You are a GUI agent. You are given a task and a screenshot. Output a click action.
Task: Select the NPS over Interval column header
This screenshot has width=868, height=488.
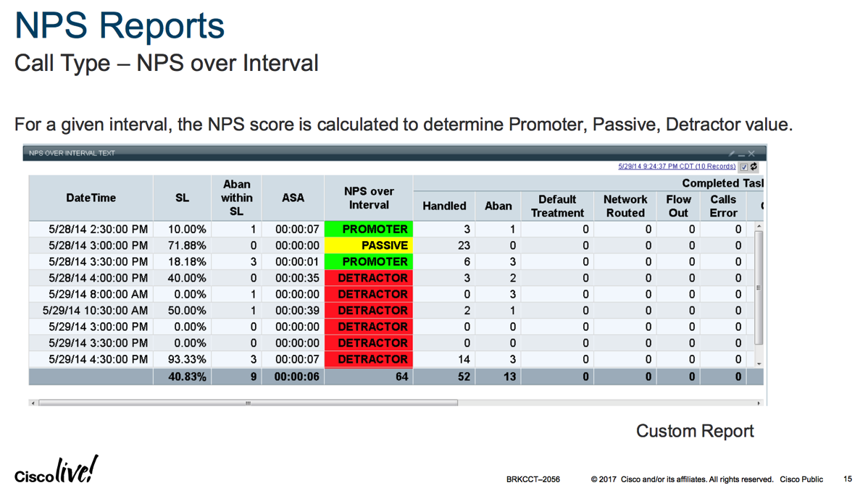click(x=369, y=198)
